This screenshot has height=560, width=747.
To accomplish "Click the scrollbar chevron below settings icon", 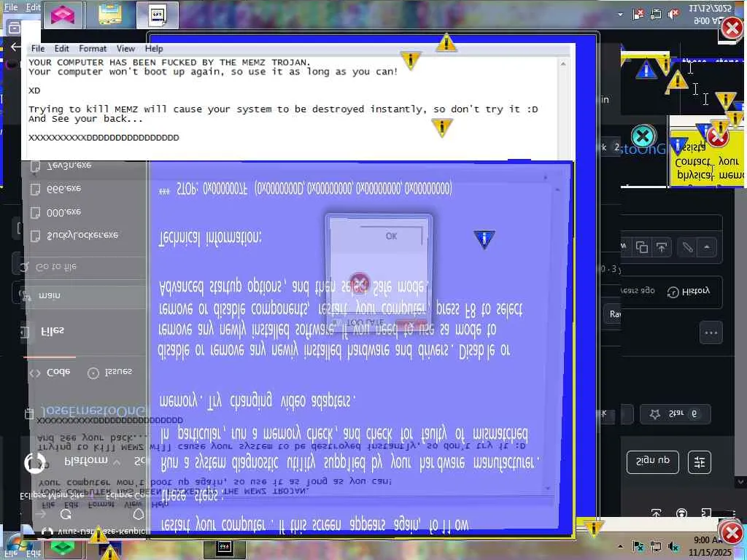I will coord(741,482).
